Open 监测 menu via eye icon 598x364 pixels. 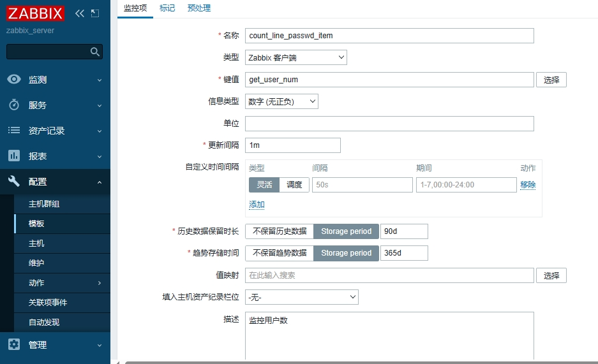tap(14, 80)
